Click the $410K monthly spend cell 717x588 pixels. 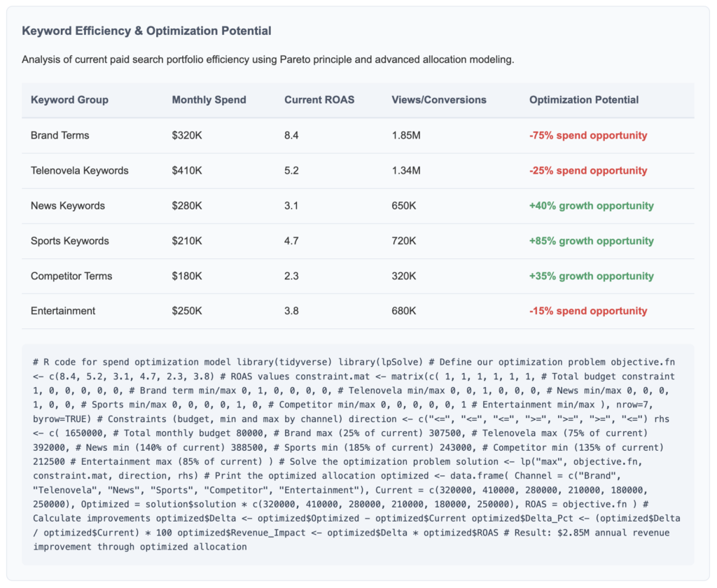pyautogui.click(x=187, y=170)
